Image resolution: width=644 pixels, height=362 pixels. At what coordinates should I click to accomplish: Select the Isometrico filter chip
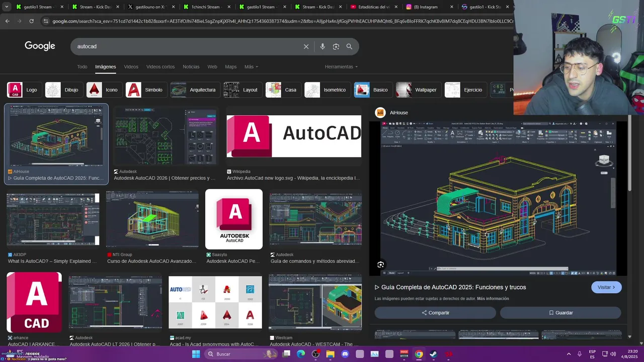coord(327,90)
